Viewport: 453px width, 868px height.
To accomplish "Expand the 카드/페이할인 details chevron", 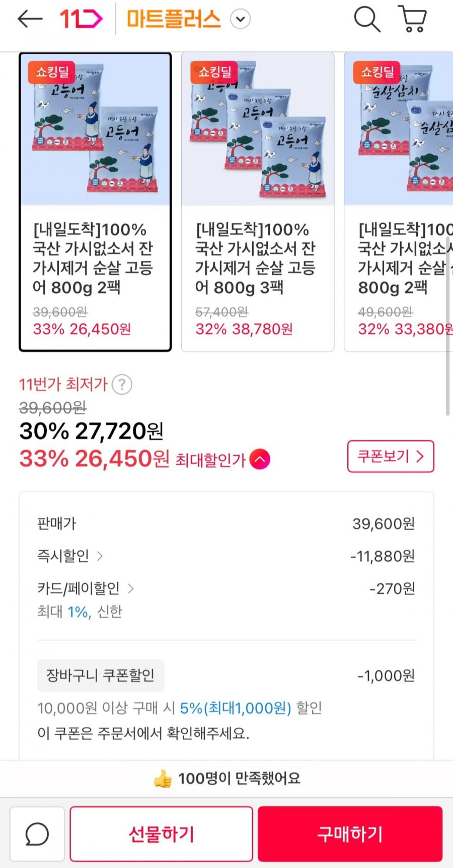I will [x=131, y=588].
